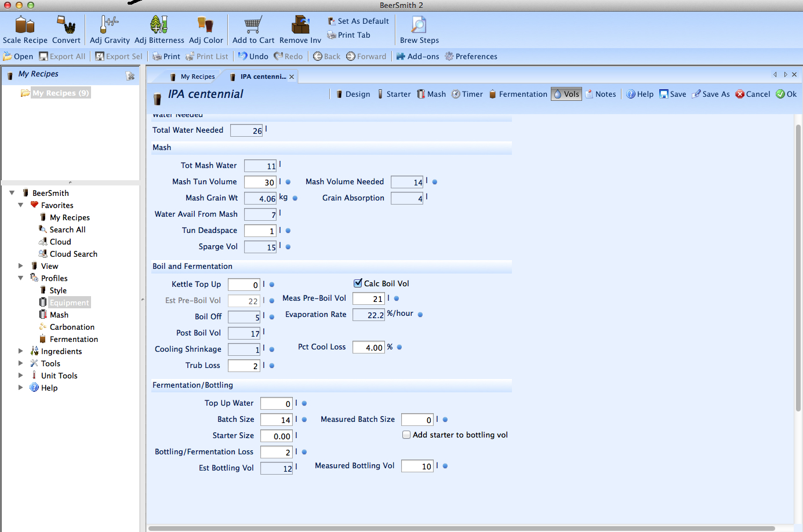Expand the Ingredients tree node
This screenshot has height=532, width=803.
pos(21,351)
